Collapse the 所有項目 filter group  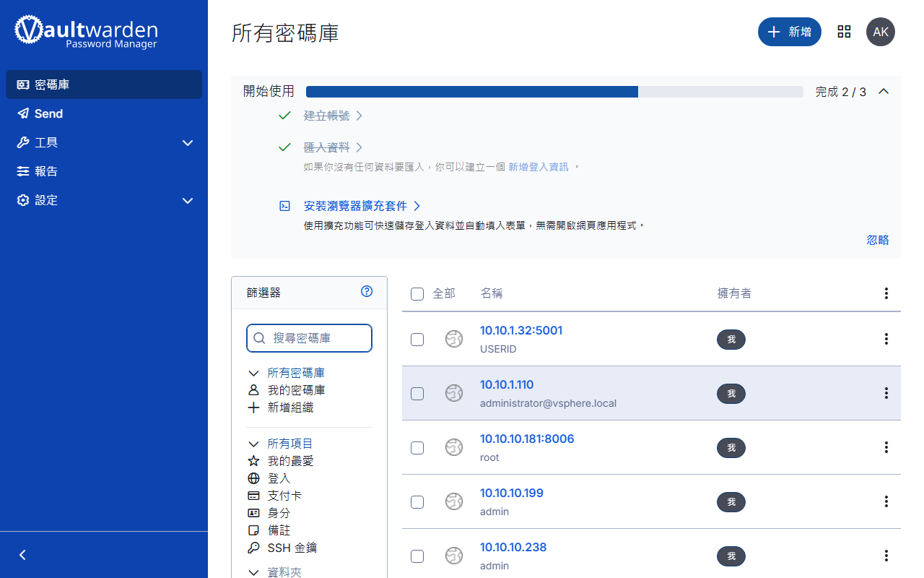253,444
